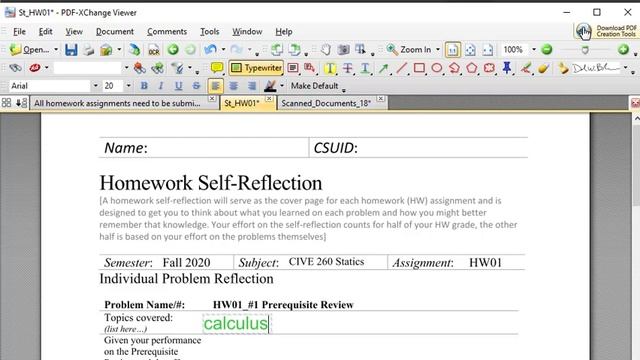Click the green minus zoom out button

click(x=547, y=50)
